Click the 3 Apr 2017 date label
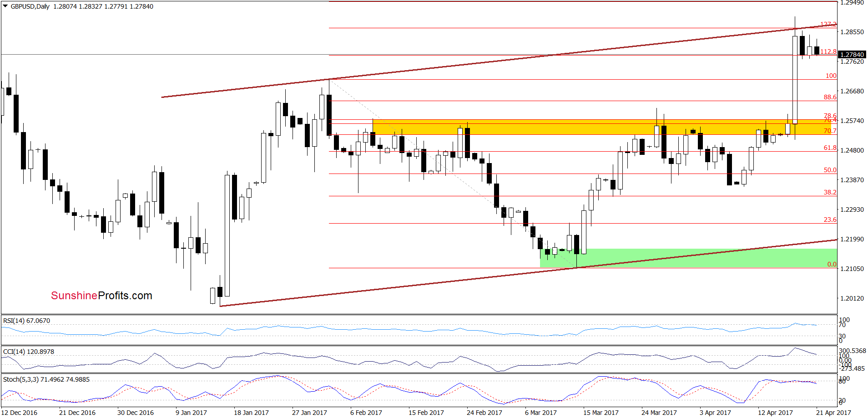The image size is (868, 419). (x=715, y=413)
